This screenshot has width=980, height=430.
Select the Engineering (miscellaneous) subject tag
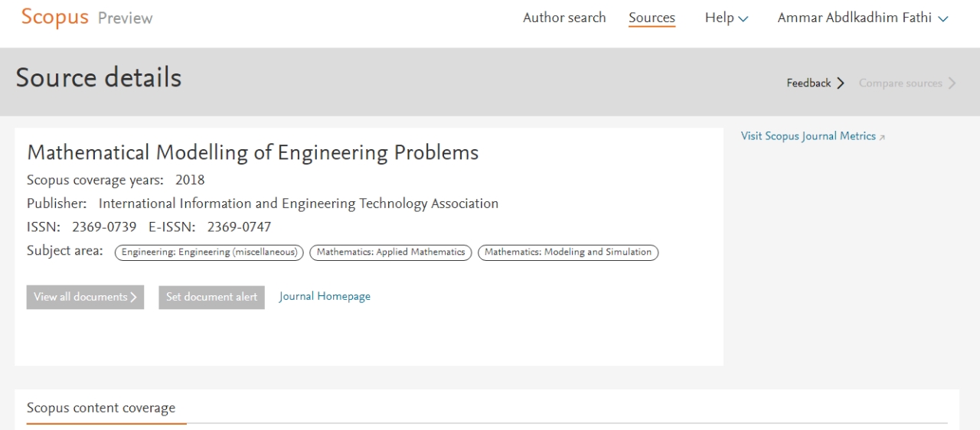pyautogui.click(x=209, y=252)
